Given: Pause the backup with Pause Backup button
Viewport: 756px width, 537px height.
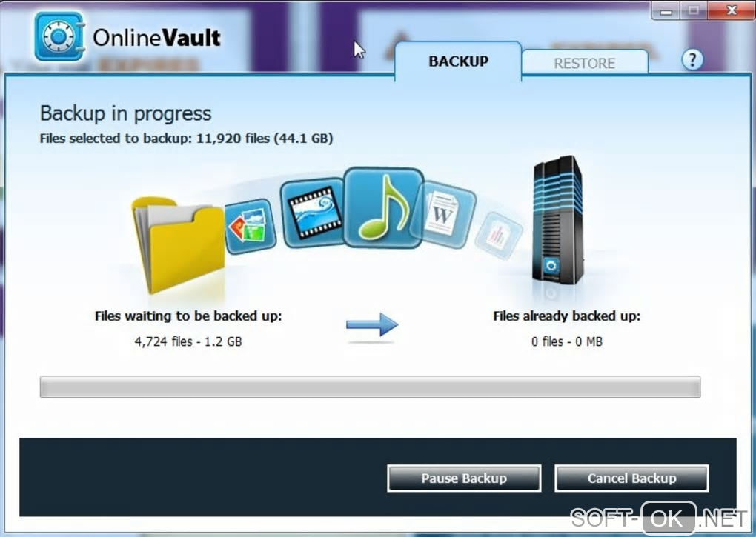Looking at the screenshot, I should tap(464, 478).
